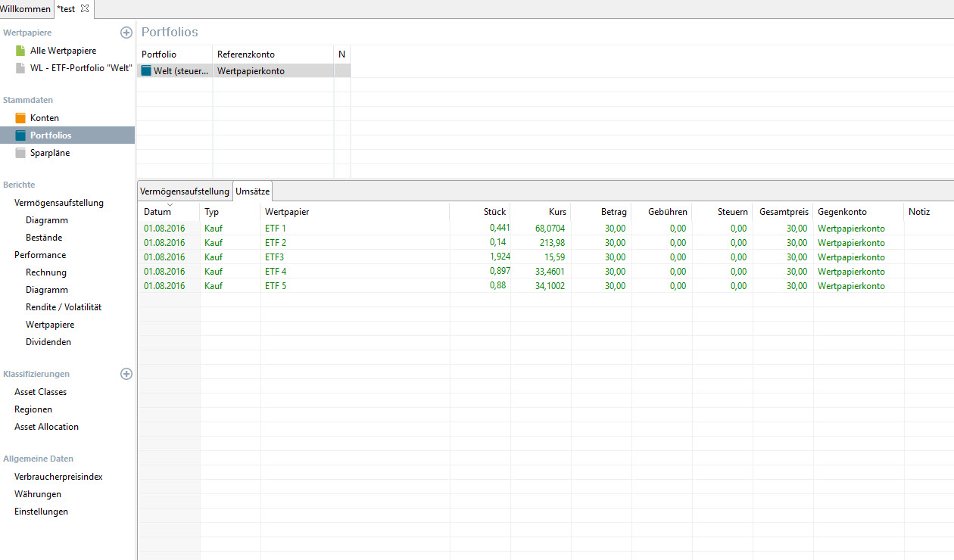Open Sparpläne in the sidebar
Viewport: 954px width, 560px height.
click(x=50, y=153)
